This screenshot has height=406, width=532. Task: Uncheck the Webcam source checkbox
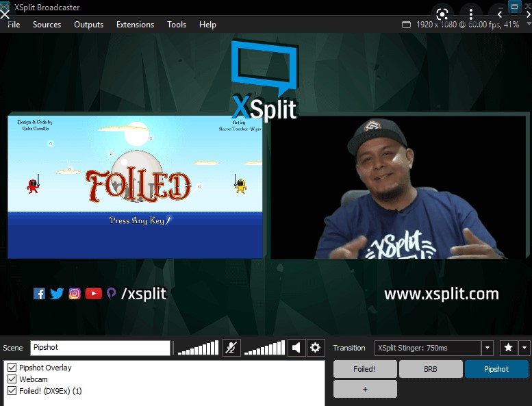tap(12, 379)
